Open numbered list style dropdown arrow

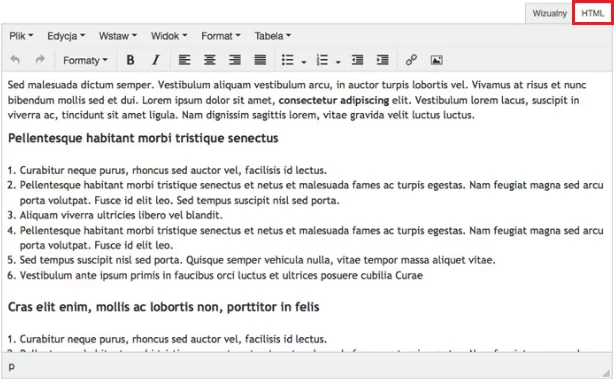point(338,62)
